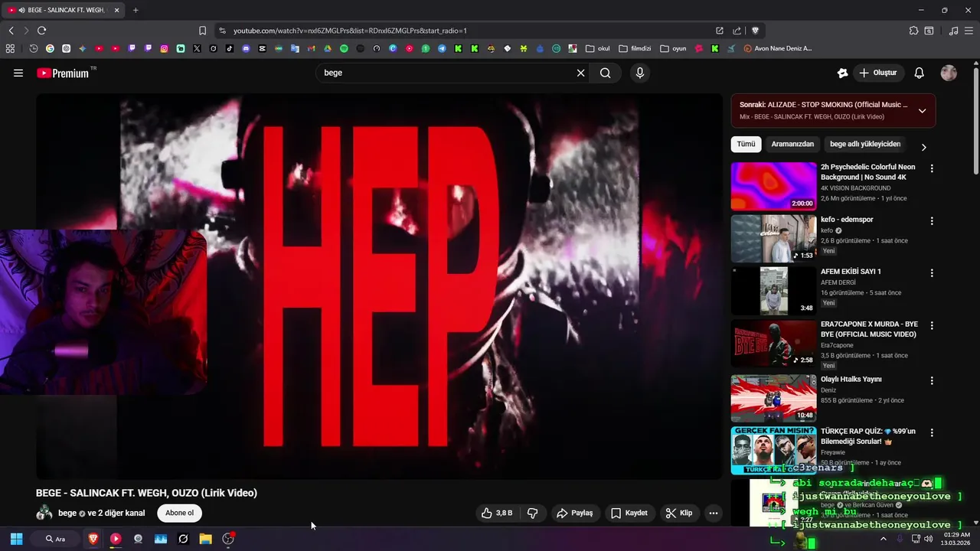Image resolution: width=980 pixels, height=551 pixels.
Task: Click the sparkle icon beside Oluştur
Action: [842, 73]
